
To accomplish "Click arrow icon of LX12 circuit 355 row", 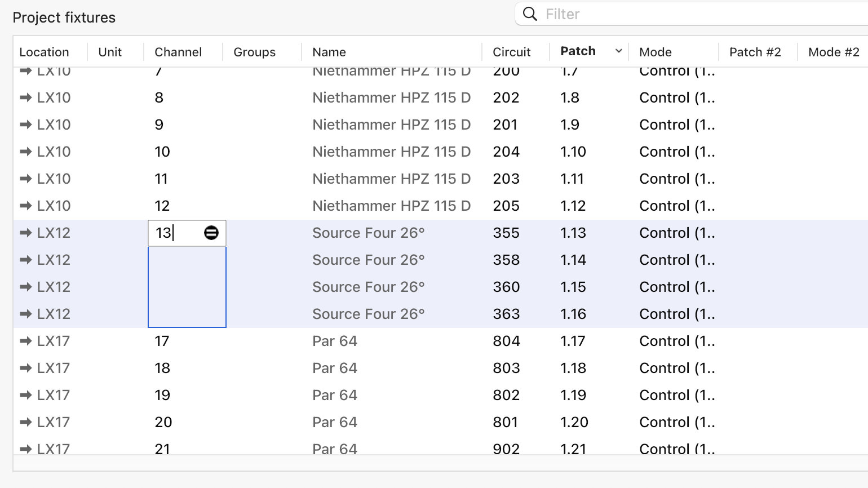I will [25, 233].
